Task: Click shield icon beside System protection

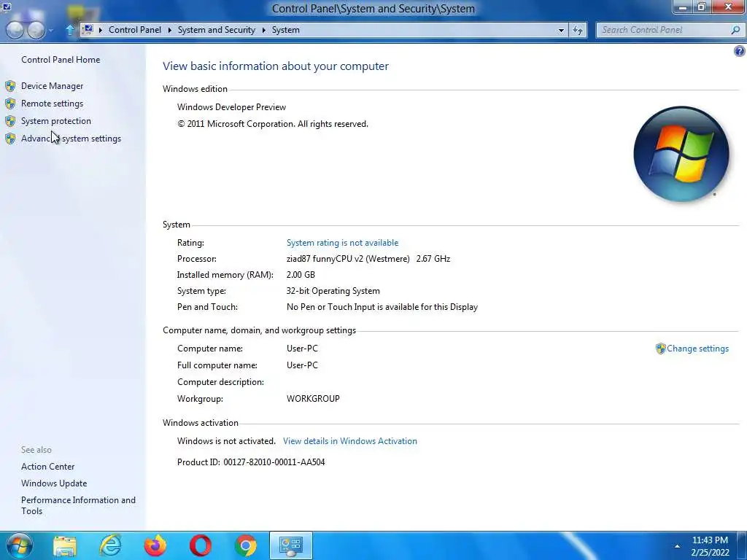Action: tap(10, 121)
